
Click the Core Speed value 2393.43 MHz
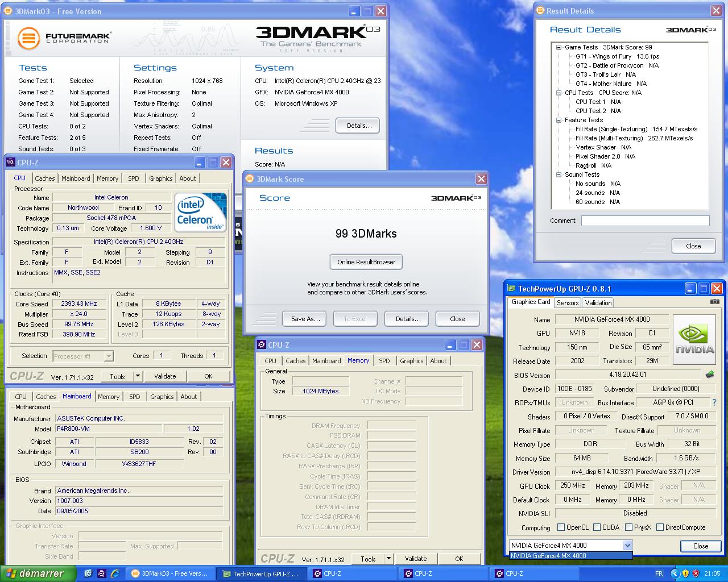[x=79, y=304]
